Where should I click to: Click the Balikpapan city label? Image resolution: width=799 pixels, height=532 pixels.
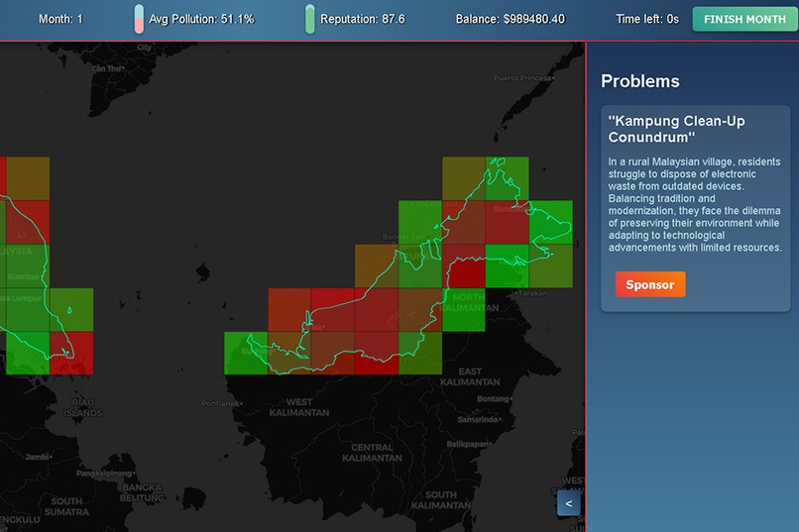[468, 444]
